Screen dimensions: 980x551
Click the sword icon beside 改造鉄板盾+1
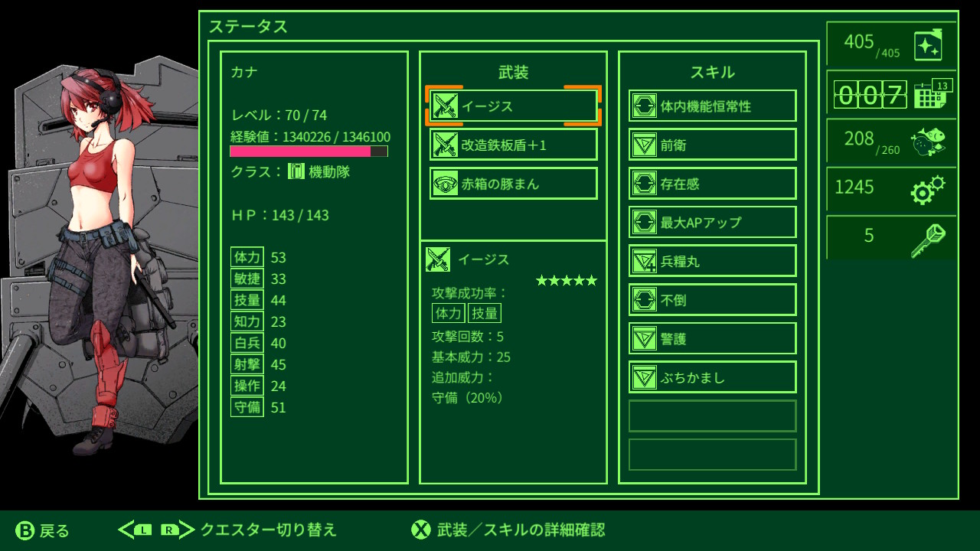445,145
